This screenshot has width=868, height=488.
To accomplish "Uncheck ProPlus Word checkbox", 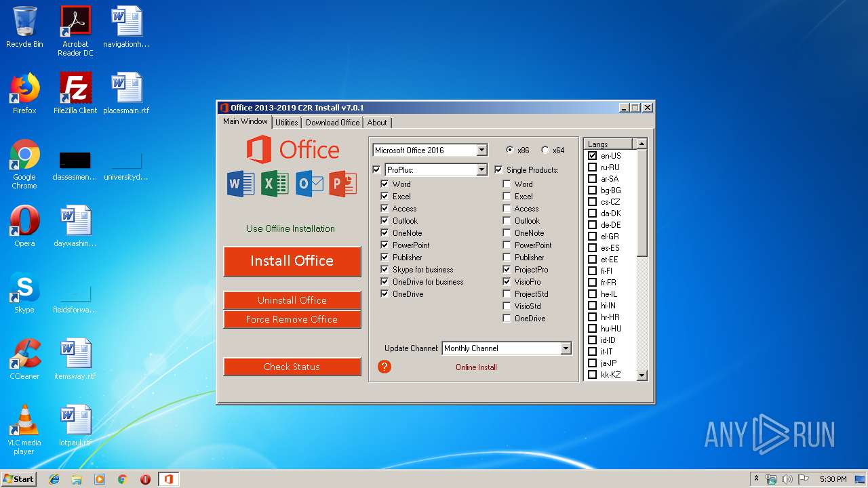I will tap(384, 184).
